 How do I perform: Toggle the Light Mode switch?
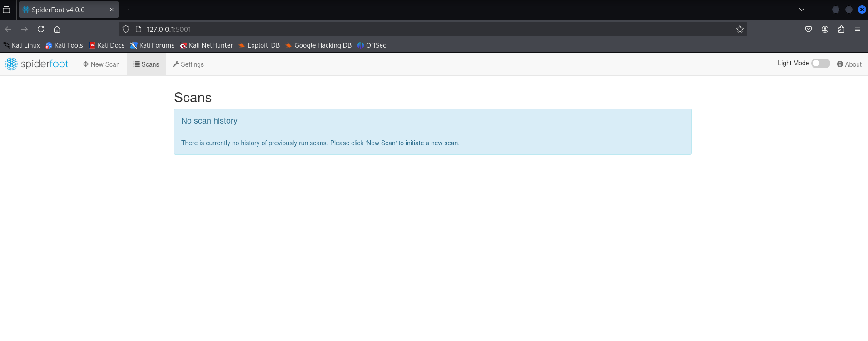(x=820, y=64)
